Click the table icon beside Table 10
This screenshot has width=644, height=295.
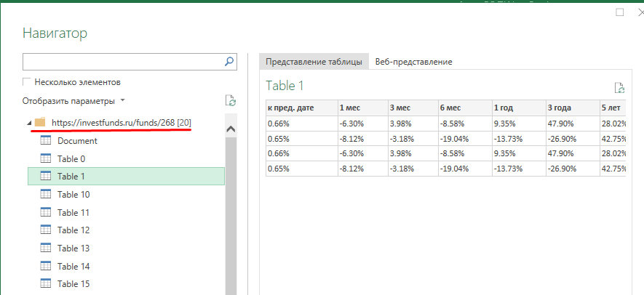[46, 194]
